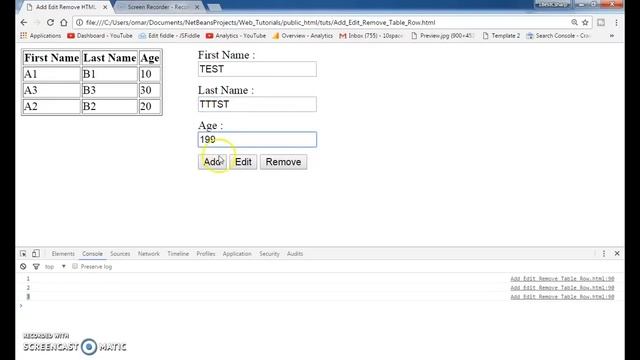
Task: Open source link for the third console log entry
Action: click(562, 297)
